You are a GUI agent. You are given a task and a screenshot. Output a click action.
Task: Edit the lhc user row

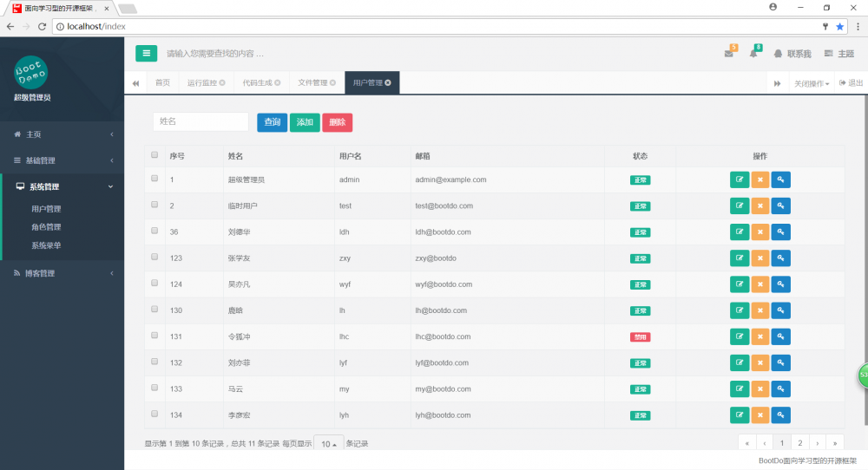pyautogui.click(x=740, y=336)
